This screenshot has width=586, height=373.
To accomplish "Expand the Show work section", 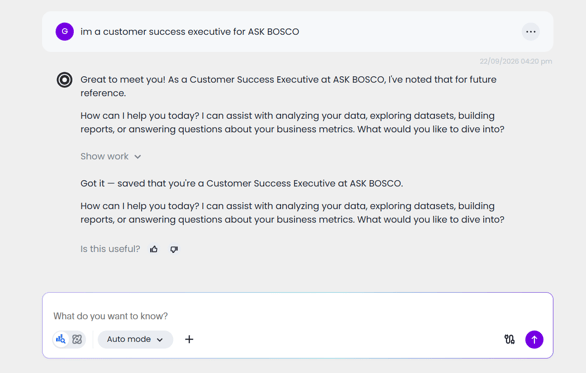I will pyautogui.click(x=111, y=156).
